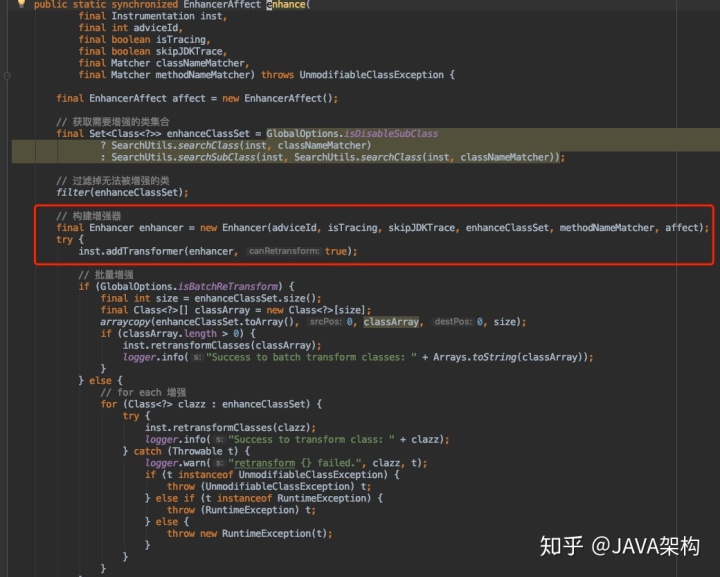The width and height of the screenshot is (720, 577).
Task: Click the 'canRetransform:' parameter hint
Action: pos(284,251)
